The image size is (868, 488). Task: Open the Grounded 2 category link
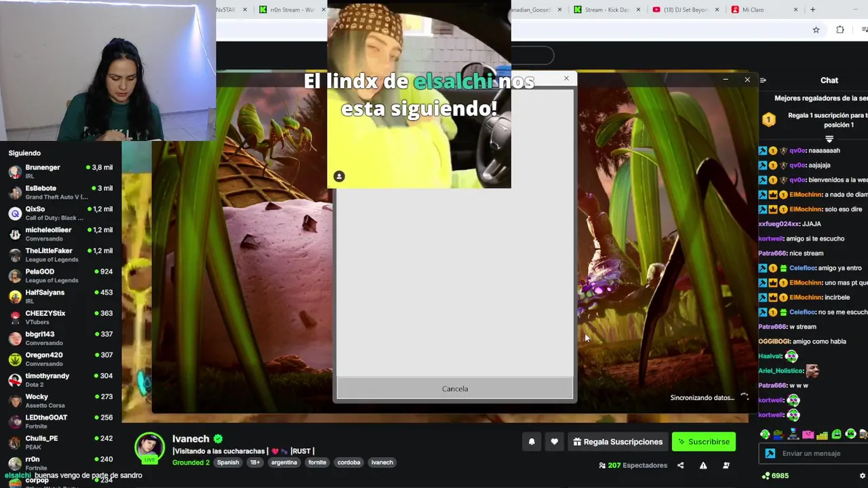pos(191,462)
